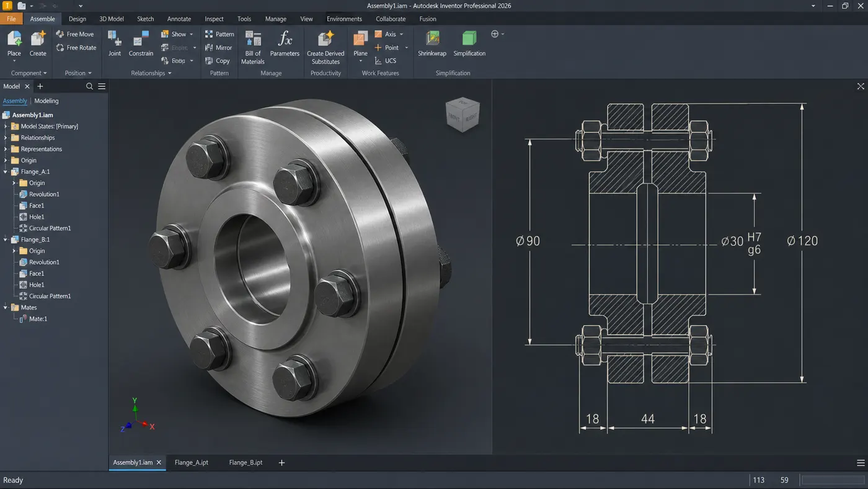This screenshot has height=489, width=868.
Task: Collapse the Flange_B:1 component node
Action: (6, 240)
